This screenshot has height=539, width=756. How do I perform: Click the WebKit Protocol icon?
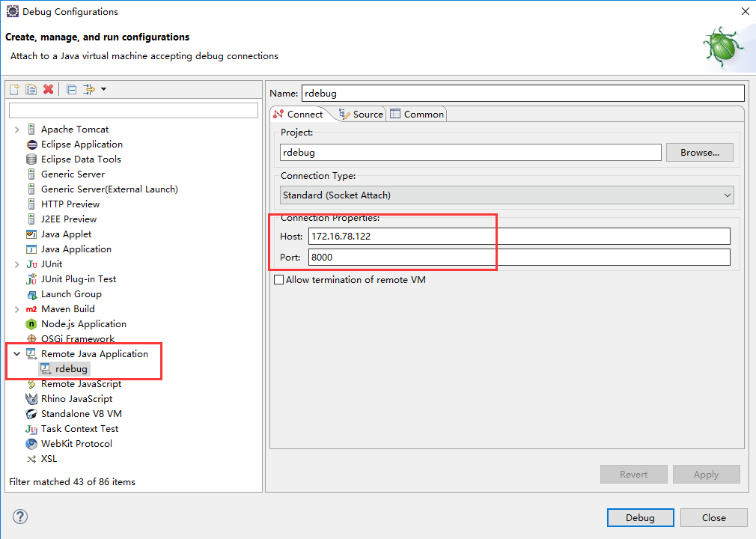pyautogui.click(x=31, y=443)
